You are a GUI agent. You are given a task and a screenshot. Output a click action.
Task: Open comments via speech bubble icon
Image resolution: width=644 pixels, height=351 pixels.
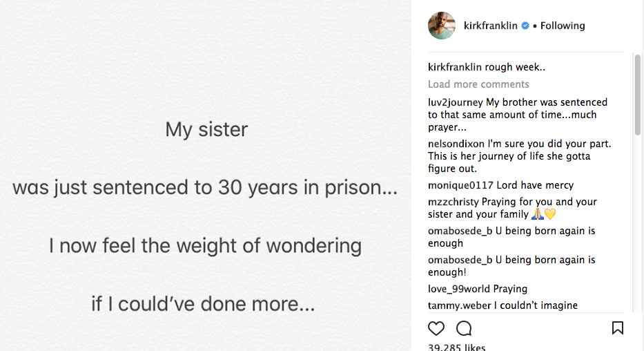tap(464, 328)
